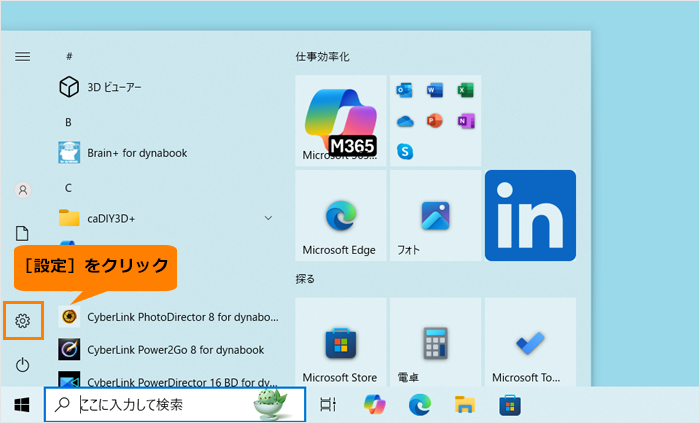Image resolution: width=700 pixels, height=423 pixels.
Task: Launch 3D ビューアー app
Action: pos(100,87)
